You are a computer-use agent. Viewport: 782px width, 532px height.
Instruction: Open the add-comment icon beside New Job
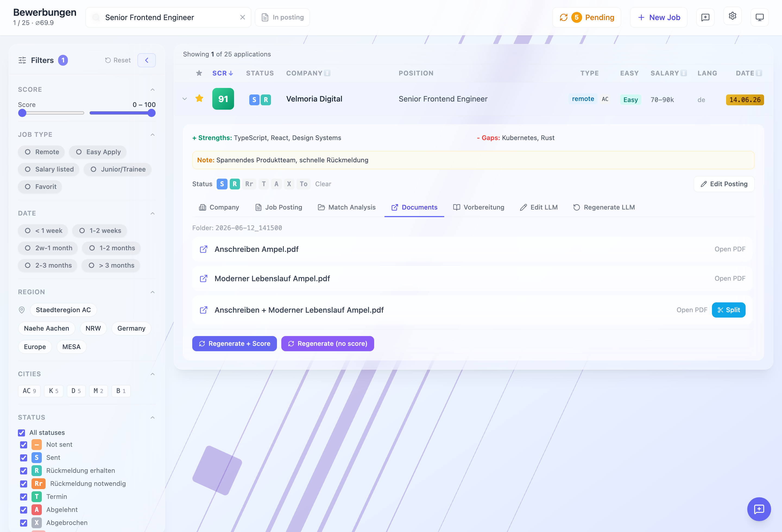point(705,17)
